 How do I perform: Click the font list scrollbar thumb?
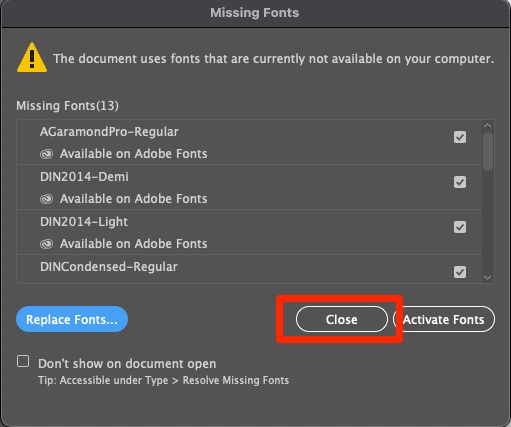(488, 151)
